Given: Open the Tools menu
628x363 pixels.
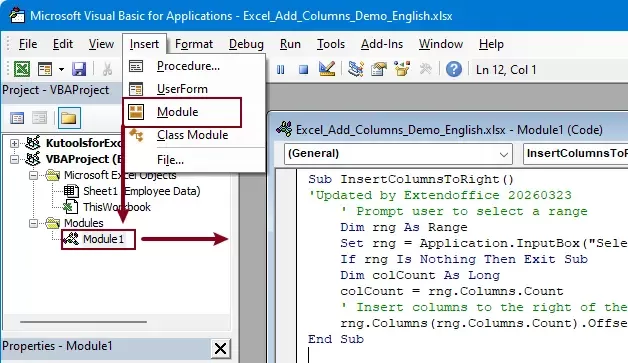Looking at the screenshot, I should [x=331, y=44].
